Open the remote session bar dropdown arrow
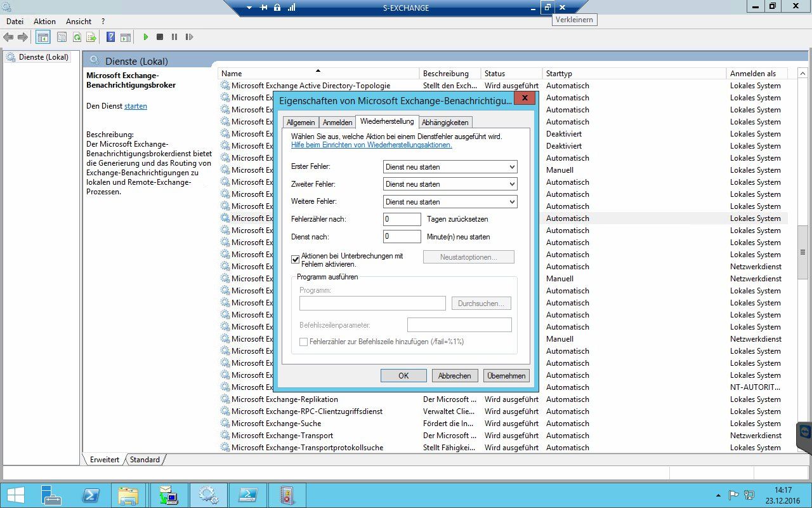The height and width of the screenshot is (508, 812). (249, 8)
